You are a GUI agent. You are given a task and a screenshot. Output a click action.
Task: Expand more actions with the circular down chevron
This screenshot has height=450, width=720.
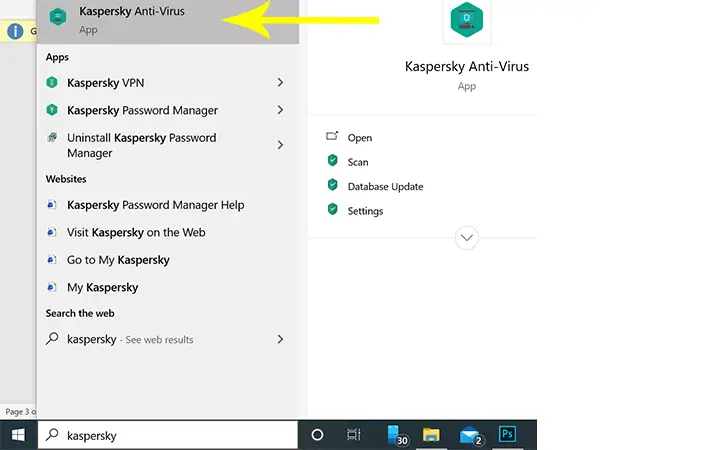467,238
